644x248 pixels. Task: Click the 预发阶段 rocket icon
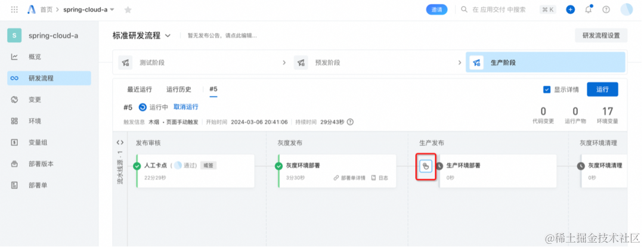[x=301, y=63]
